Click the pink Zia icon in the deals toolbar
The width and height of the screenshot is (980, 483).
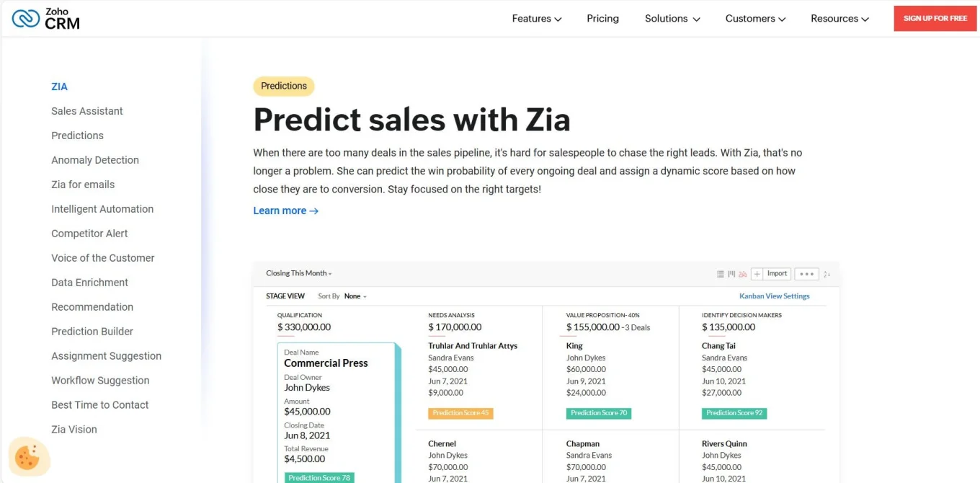click(742, 274)
